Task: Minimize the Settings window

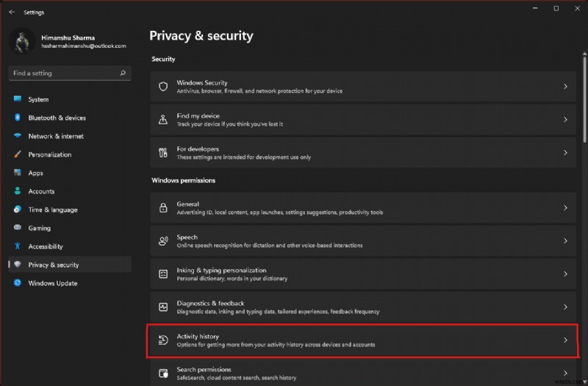Action: (535, 8)
